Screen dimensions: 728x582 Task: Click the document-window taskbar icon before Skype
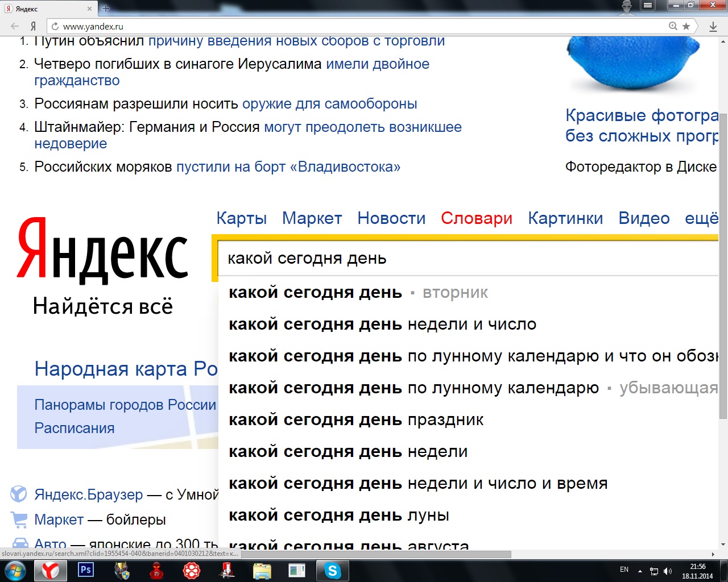click(x=297, y=571)
